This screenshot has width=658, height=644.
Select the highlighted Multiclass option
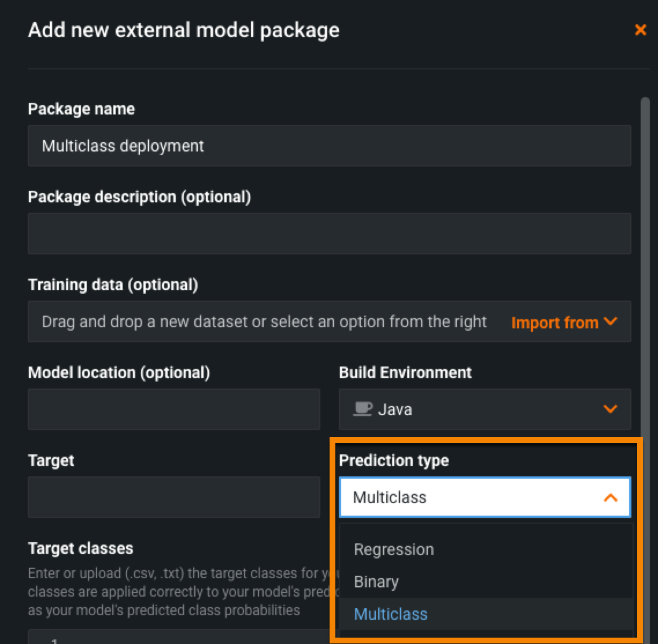[391, 614]
